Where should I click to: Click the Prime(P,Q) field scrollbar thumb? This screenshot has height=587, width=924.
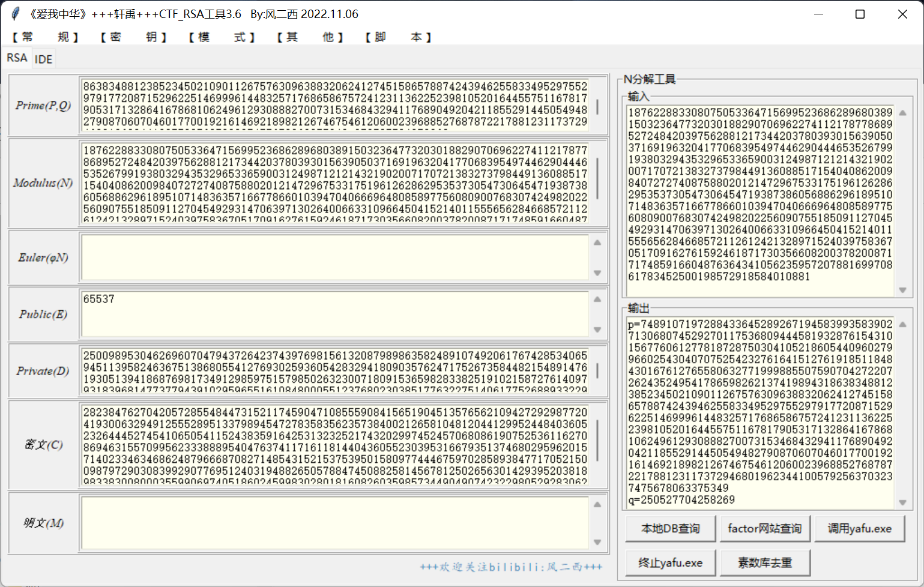tap(597, 107)
